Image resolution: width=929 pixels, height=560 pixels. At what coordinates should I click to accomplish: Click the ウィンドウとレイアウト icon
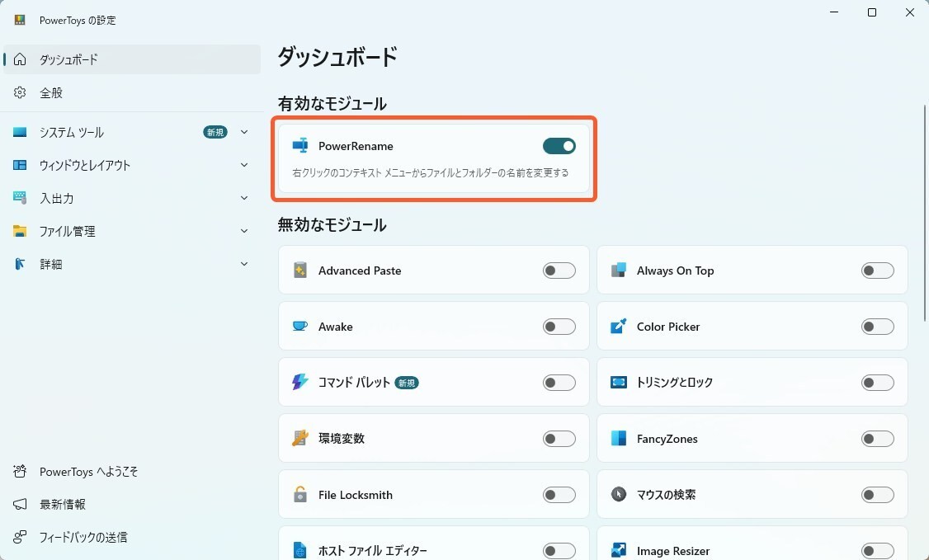coord(20,165)
